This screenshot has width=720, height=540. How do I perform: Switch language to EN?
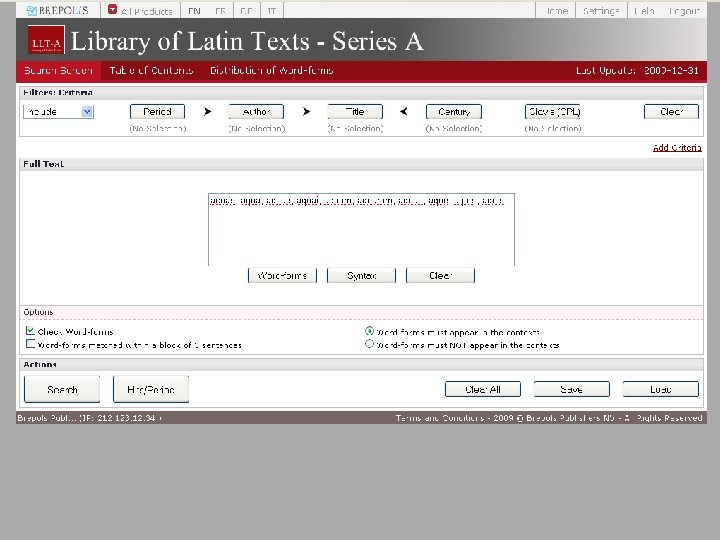[194, 11]
